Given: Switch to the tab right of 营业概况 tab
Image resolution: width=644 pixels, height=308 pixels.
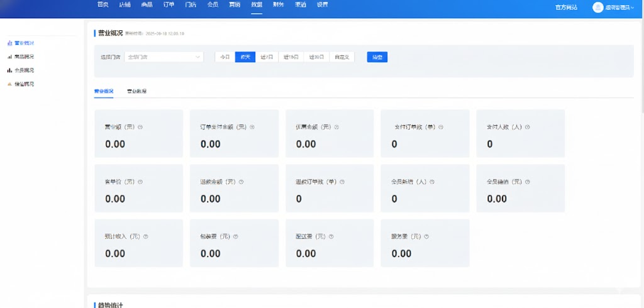Looking at the screenshot, I should pos(136,92).
